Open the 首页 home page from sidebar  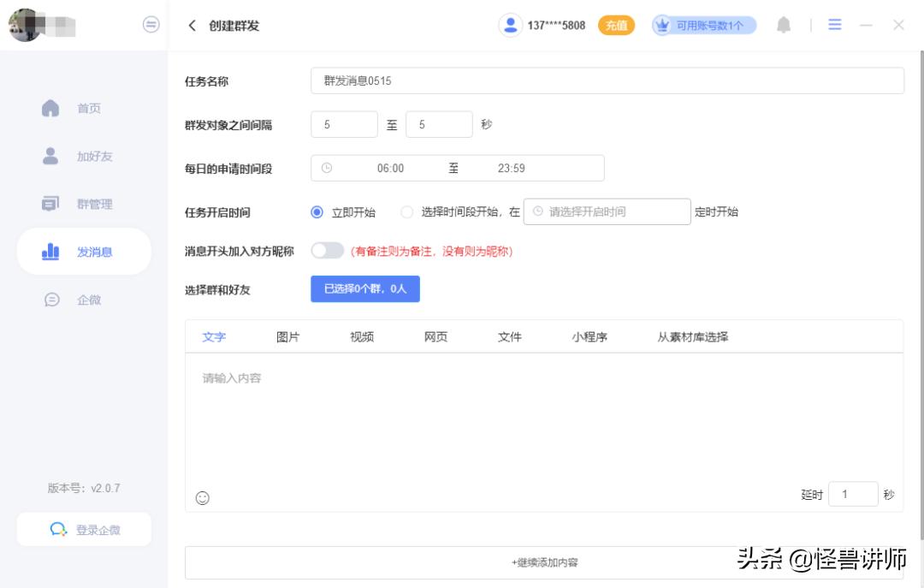[x=90, y=108]
